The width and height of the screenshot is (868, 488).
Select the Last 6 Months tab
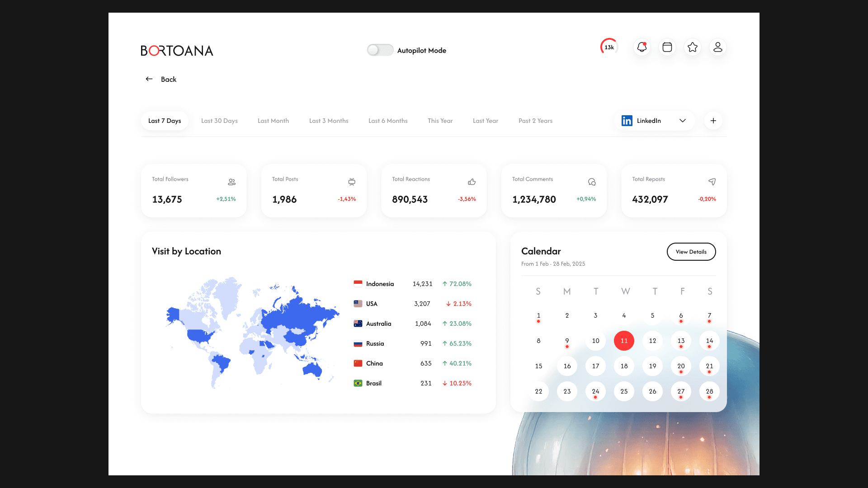(x=388, y=121)
